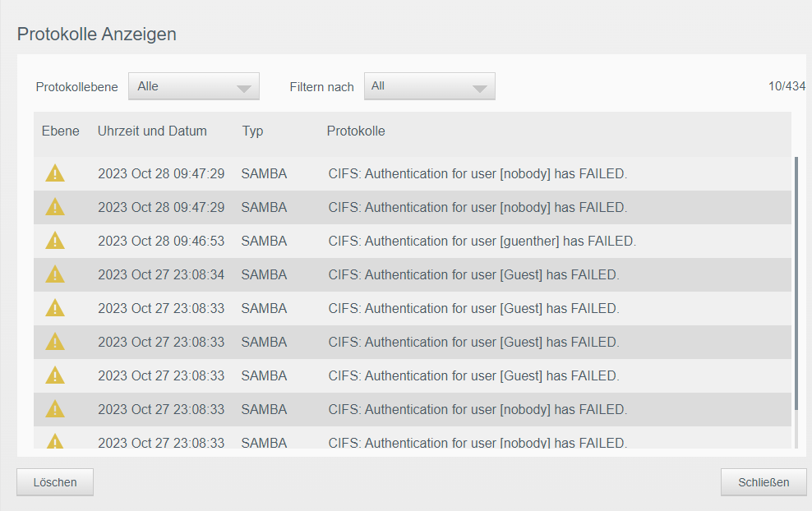
Task: Click the warning icon in the seventh log row
Action: click(x=54, y=375)
